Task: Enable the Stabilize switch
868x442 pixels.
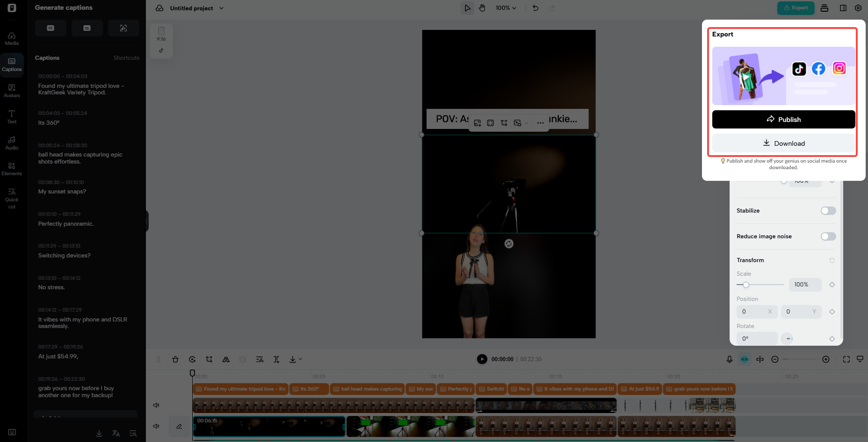Action: click(x=828, y=211)
